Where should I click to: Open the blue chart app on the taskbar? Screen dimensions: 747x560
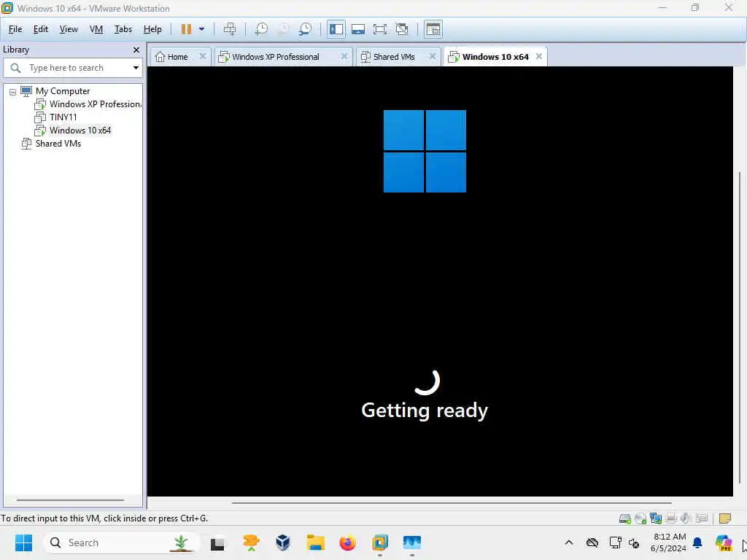point(412,542)
